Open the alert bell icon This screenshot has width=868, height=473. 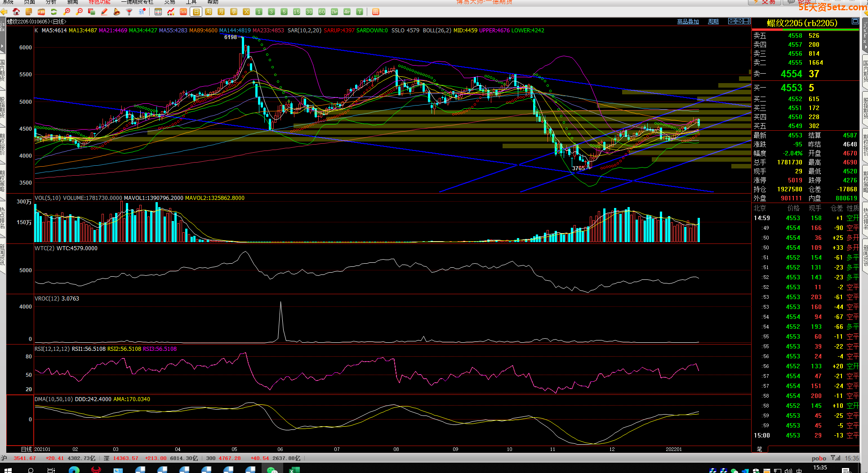click(117, 12)
